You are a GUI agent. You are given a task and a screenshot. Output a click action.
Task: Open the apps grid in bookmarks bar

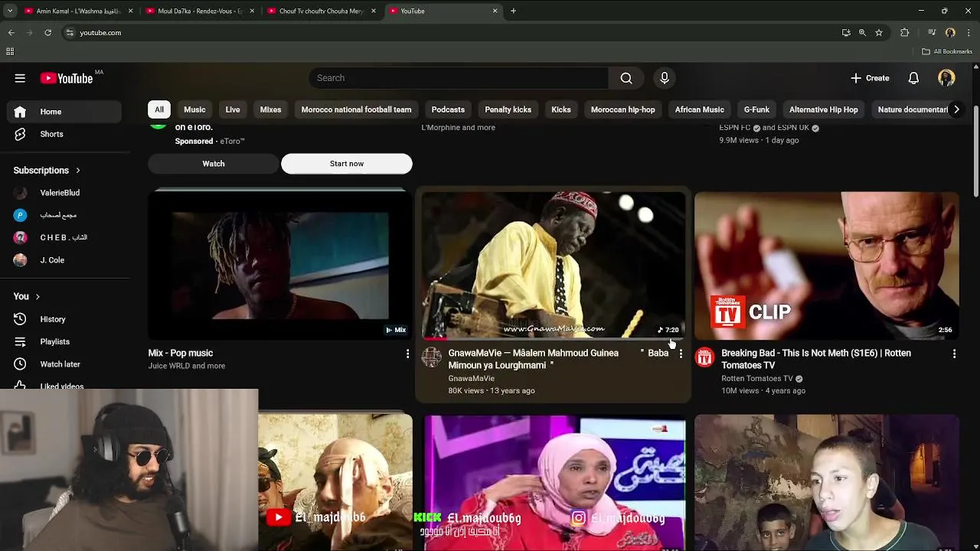coord(10,51)
